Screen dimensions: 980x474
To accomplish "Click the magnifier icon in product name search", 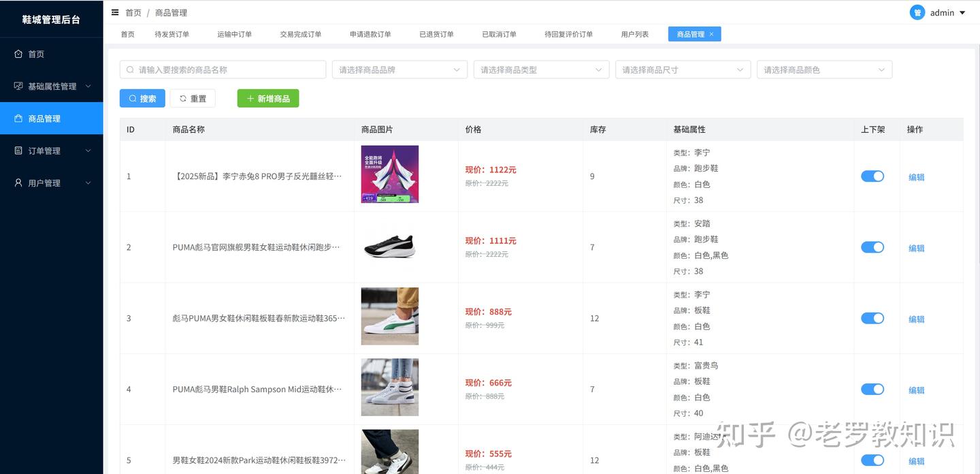I will click(131, 69).
